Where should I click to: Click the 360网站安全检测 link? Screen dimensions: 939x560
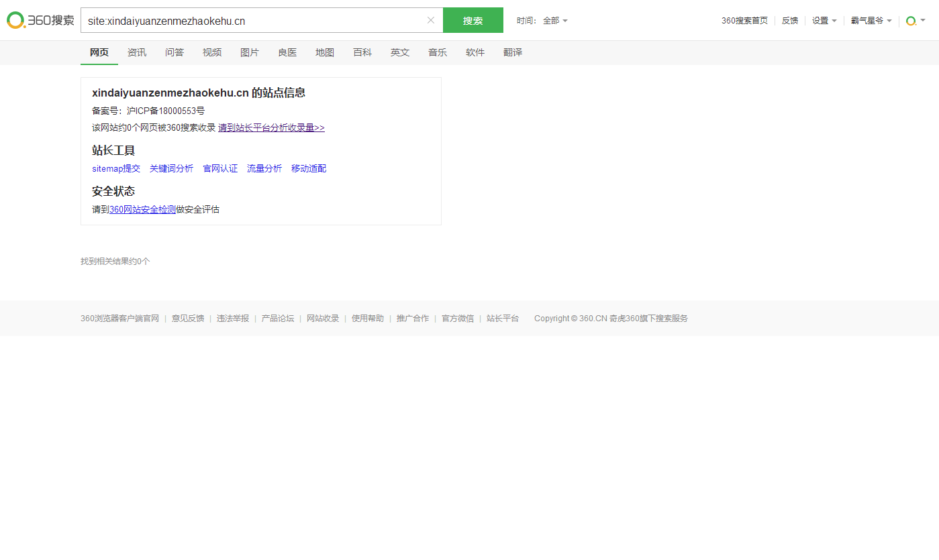[142, 209]
